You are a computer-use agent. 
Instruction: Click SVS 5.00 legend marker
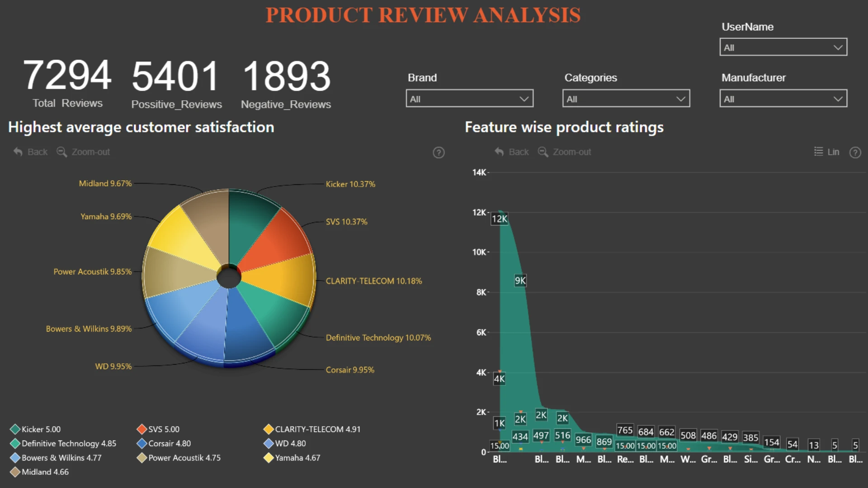142,429
